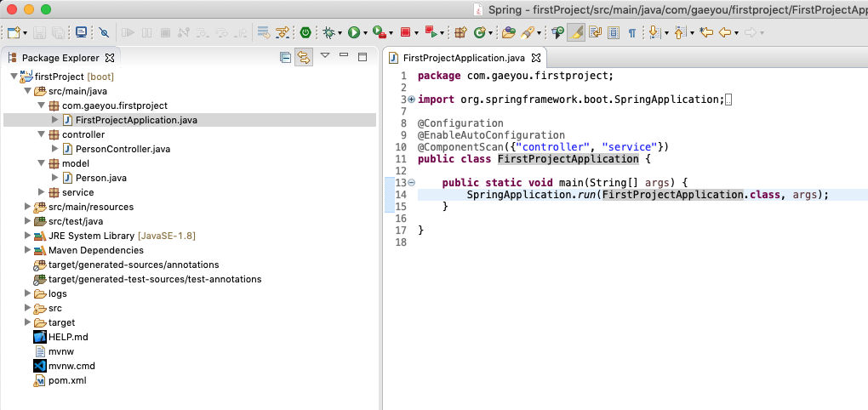Screen dimensions: 868x410
Task: Click the Last Edit Location icon
Action: [x=705, y=33]
